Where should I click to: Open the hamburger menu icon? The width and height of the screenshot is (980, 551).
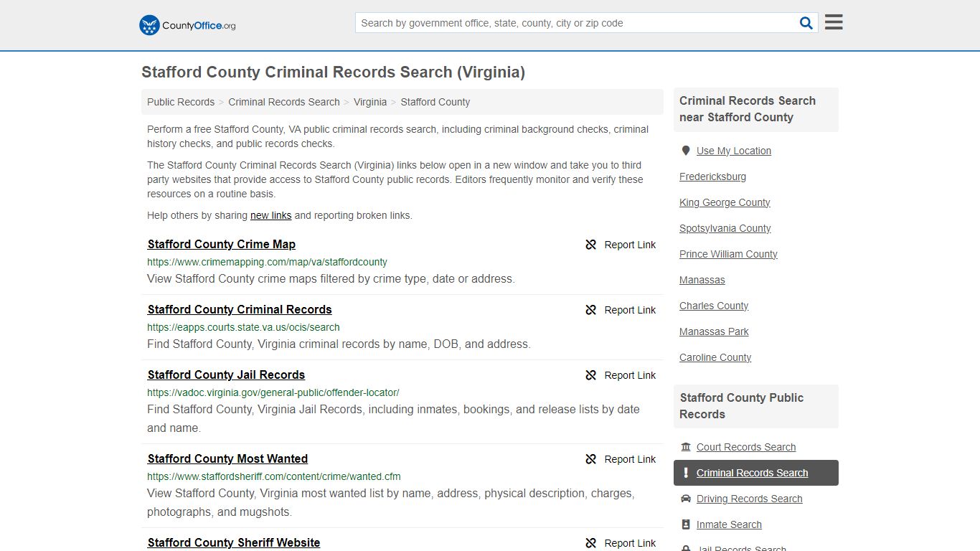[x=834, y=22]
